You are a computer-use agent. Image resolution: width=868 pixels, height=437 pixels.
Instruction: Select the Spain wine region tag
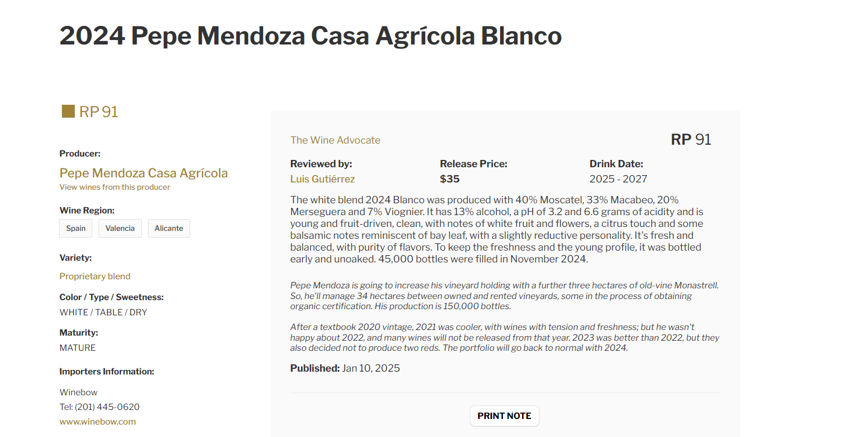tap(75, 228)
